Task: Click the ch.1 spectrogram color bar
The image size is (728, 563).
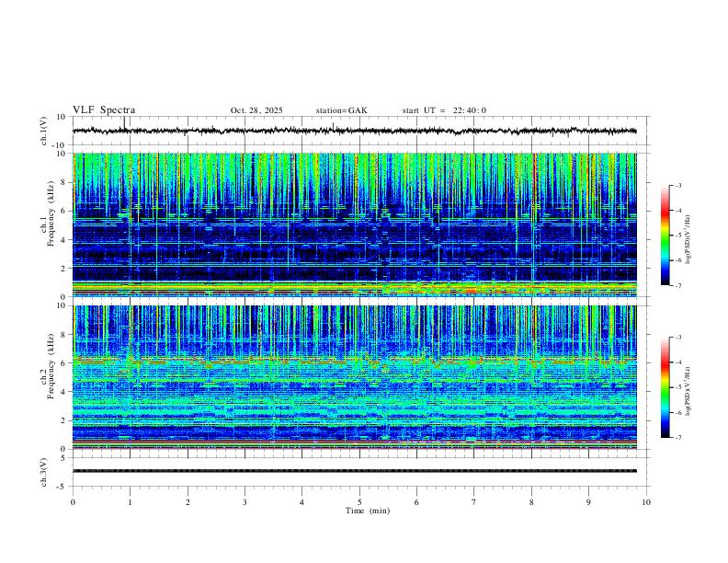Action: pyautogui.click(x=665, y=236)
